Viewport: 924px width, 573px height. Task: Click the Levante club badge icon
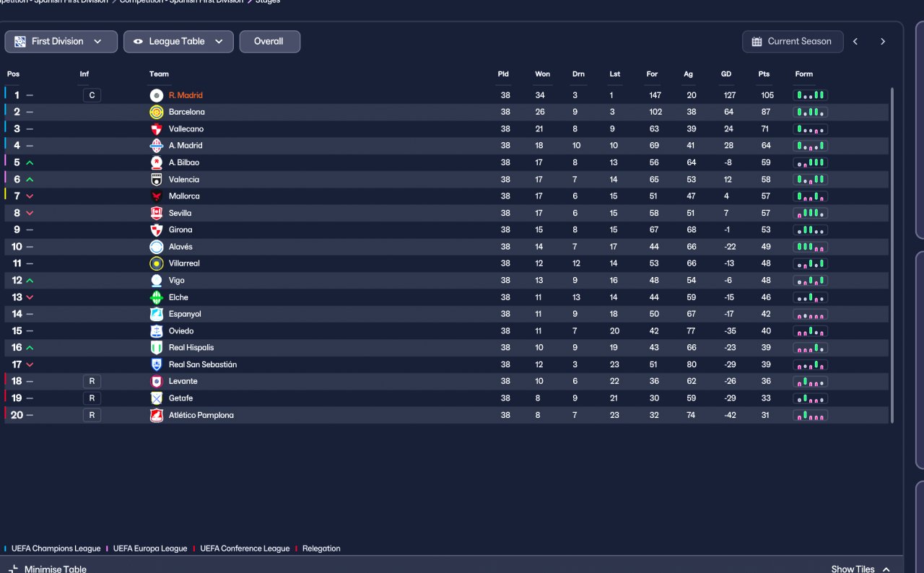pos(157,382)
